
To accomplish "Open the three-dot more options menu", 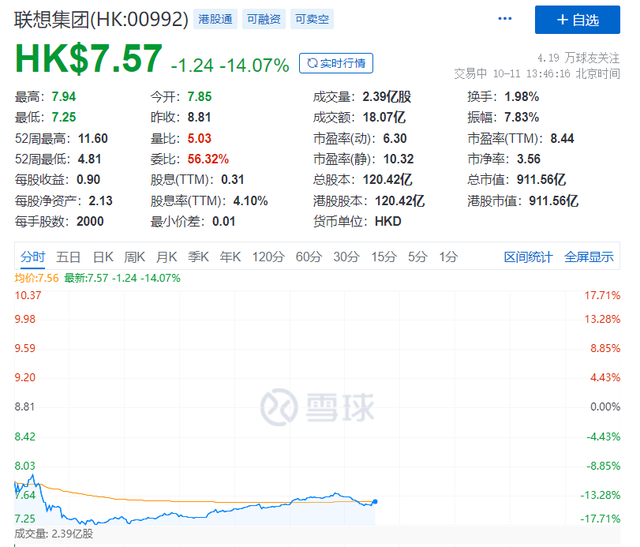I will coord(505,19).
